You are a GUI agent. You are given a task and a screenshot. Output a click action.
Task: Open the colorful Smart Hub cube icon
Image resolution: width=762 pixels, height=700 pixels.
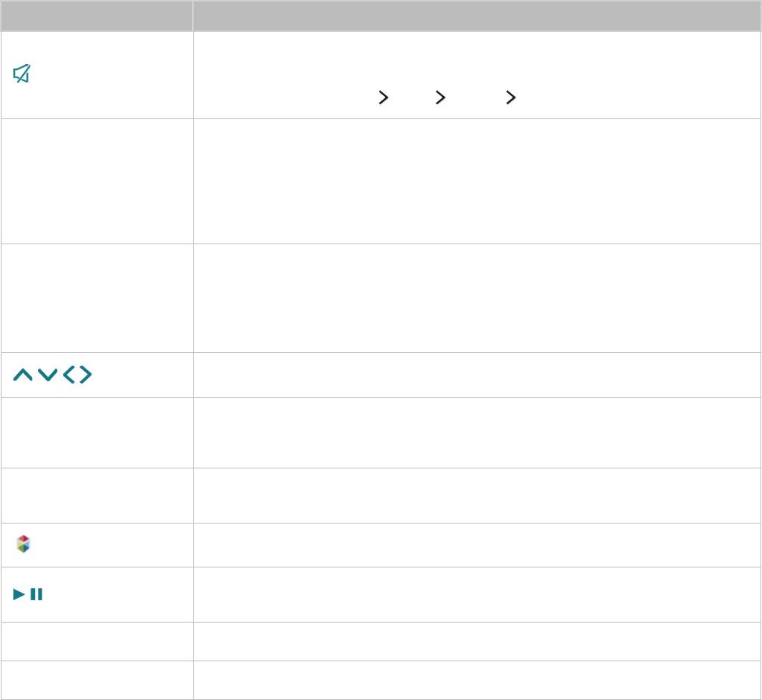pos(24,544)
